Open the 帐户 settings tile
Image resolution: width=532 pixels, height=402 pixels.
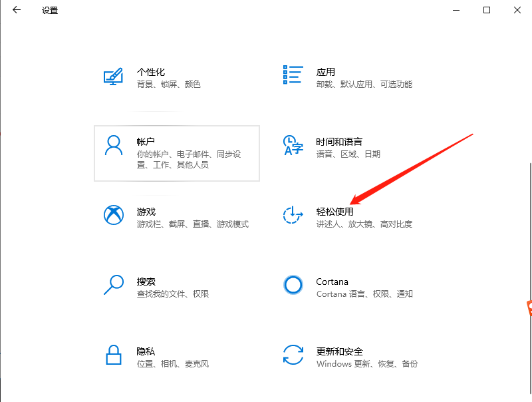coord(176,153)
